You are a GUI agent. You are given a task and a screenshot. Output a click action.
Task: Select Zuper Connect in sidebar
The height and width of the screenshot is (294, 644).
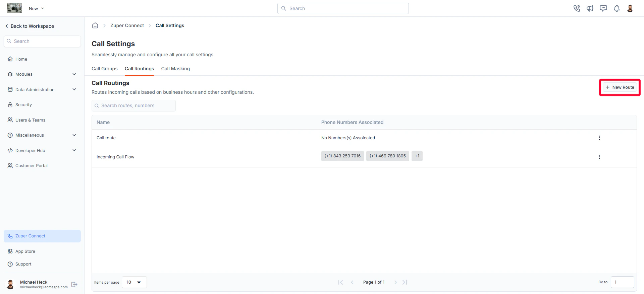(42, 236)
